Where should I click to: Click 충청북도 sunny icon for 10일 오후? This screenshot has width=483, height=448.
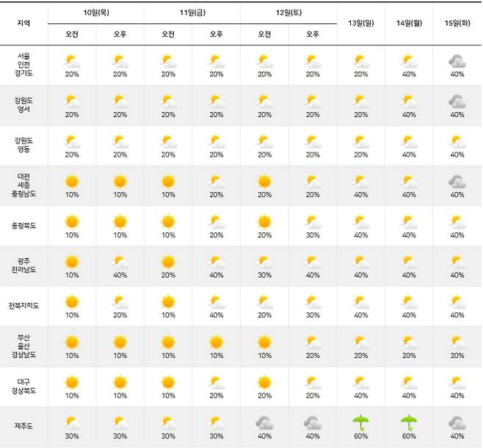point(120,221)
